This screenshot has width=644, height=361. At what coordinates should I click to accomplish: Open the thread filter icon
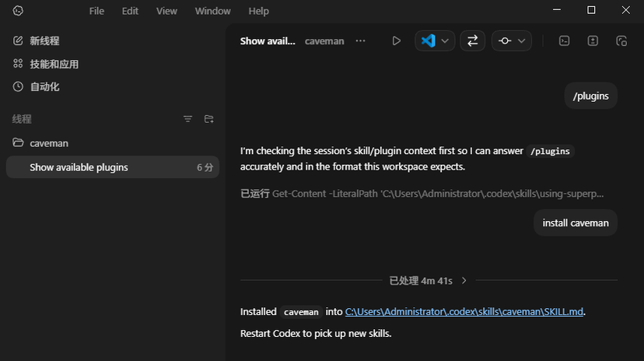(187, 119)
